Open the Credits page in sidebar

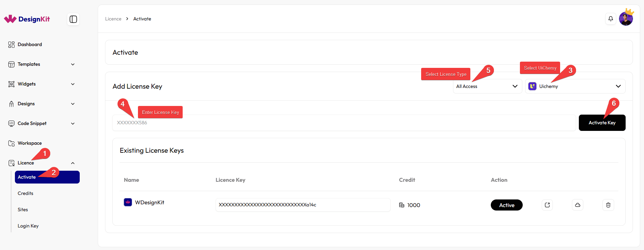pyautogui.click(x=26, y=193)
